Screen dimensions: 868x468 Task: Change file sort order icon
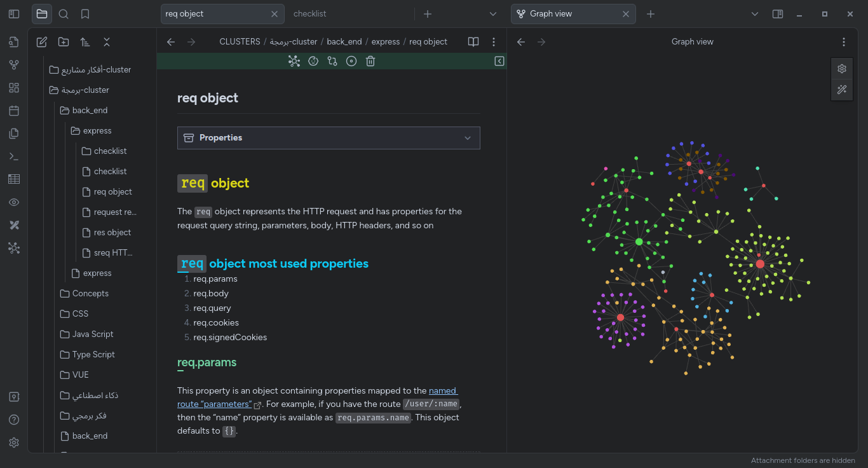85,42
